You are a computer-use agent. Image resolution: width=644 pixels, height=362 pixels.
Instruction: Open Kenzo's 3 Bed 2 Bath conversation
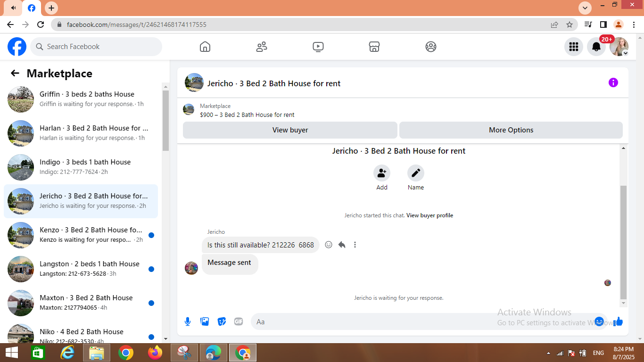pyautogui.click(x=81, y=235)
